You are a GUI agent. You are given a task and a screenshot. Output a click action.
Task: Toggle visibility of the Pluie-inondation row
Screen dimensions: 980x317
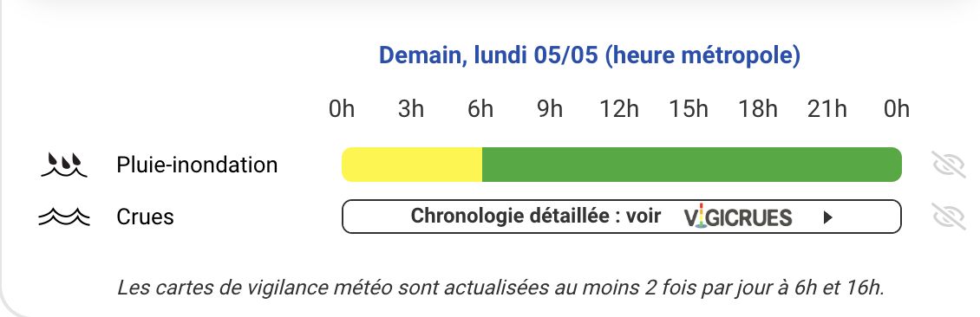[950, 165]
